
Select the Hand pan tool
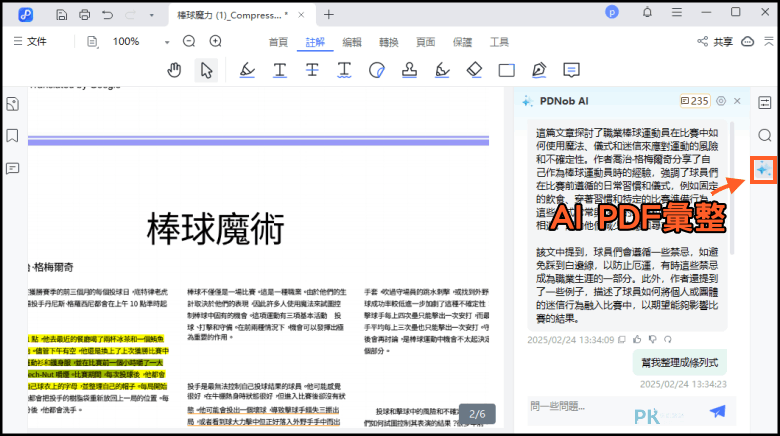(174, 70)
